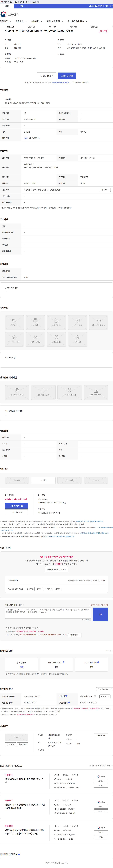Switch to the 기업 tab
The image size is (113, 868).
coord(21,6)
